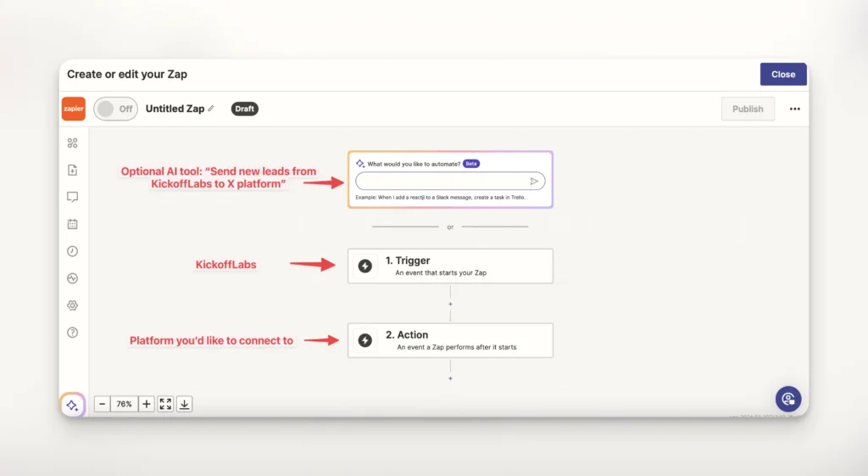Open the status activity pulse icon
The image size is (868, 476).
(x=73, y=278)
